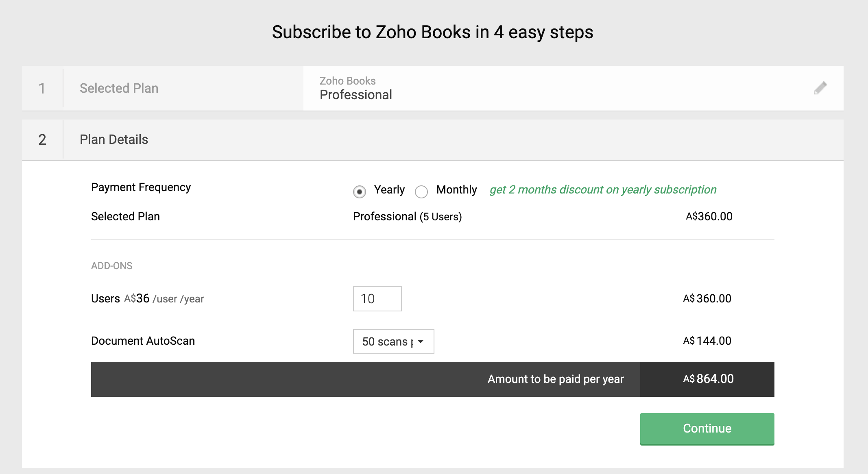Click the Monthly label text
The width and height of the screenshot is (868, 474).
456,190
